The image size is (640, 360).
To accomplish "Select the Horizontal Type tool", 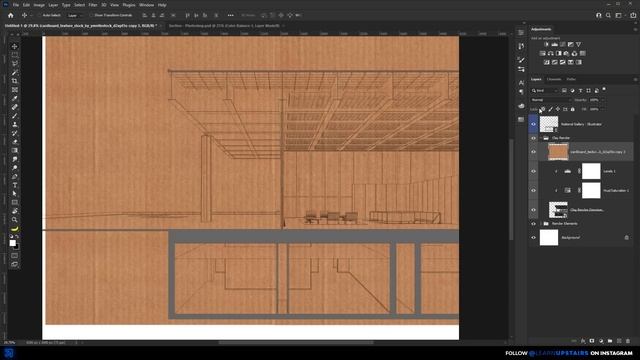I will [x=15, y=185].
